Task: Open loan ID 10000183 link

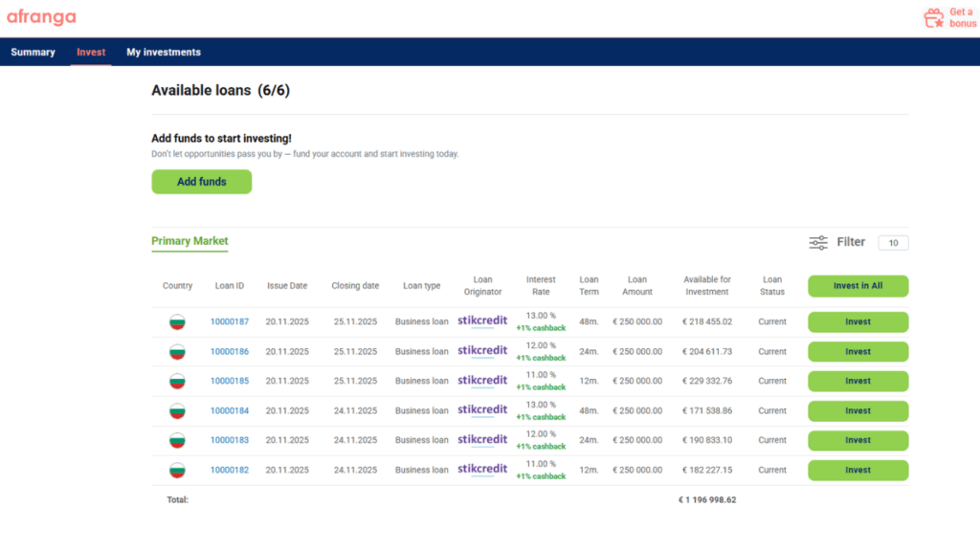Action: coord(230,441)
